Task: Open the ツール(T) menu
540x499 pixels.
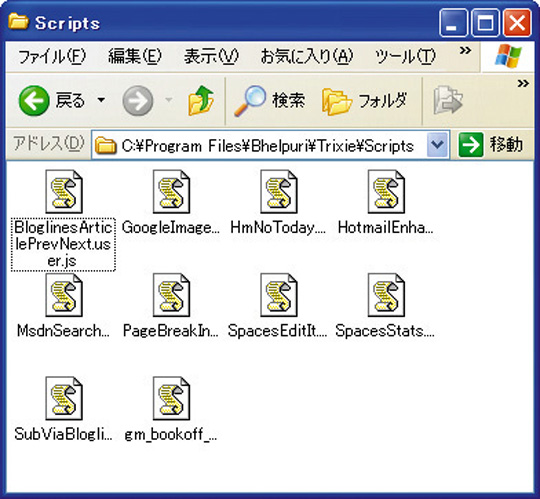Action: click(405, 56)
